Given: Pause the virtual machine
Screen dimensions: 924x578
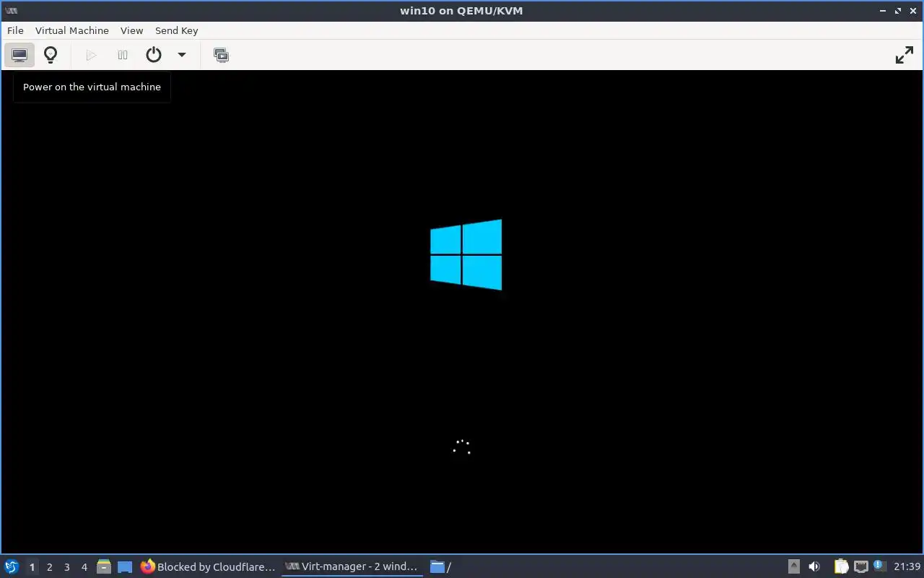Looking at the screenshot, I should point(123,55).
